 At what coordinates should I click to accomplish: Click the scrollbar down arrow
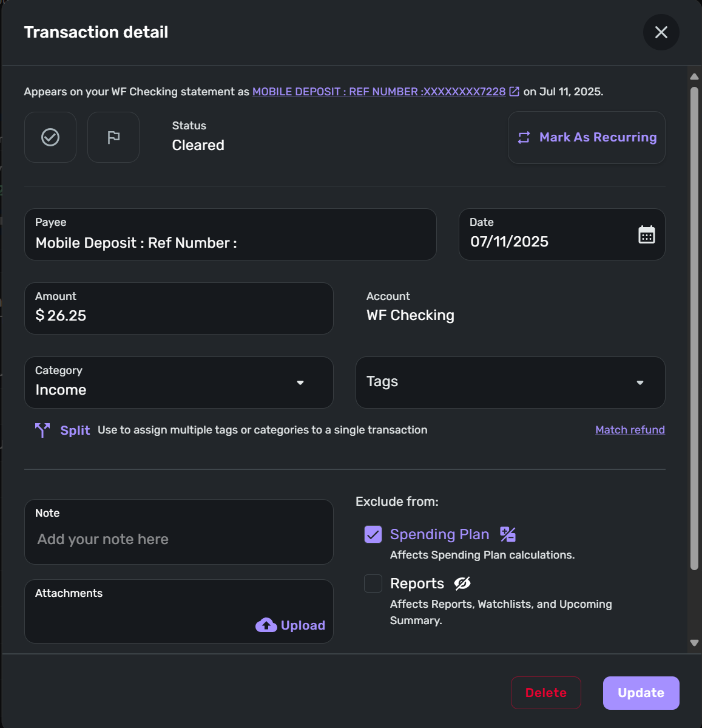(x=694, y=643)
